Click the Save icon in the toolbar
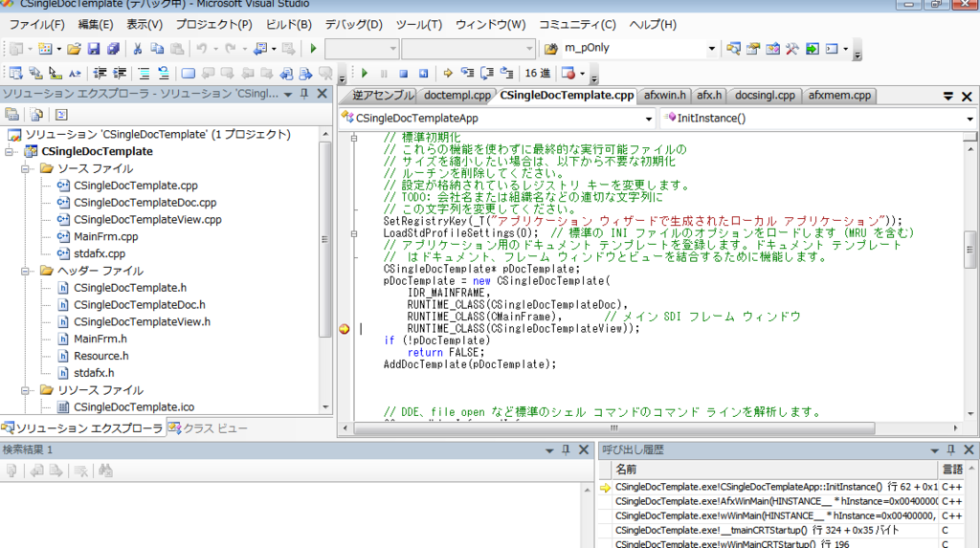This screenshot has width=980, height=548. pos(93,48)
